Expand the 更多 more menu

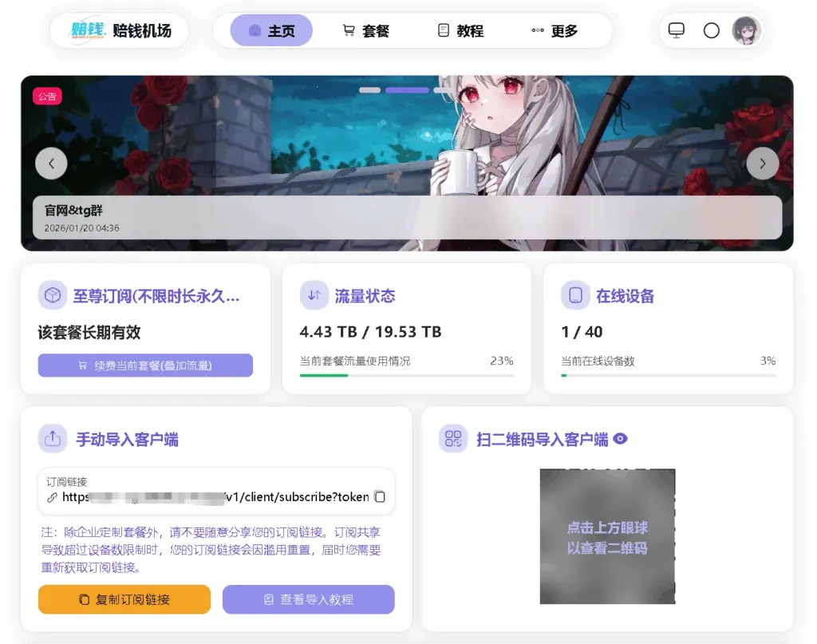[x=555, y=31]
